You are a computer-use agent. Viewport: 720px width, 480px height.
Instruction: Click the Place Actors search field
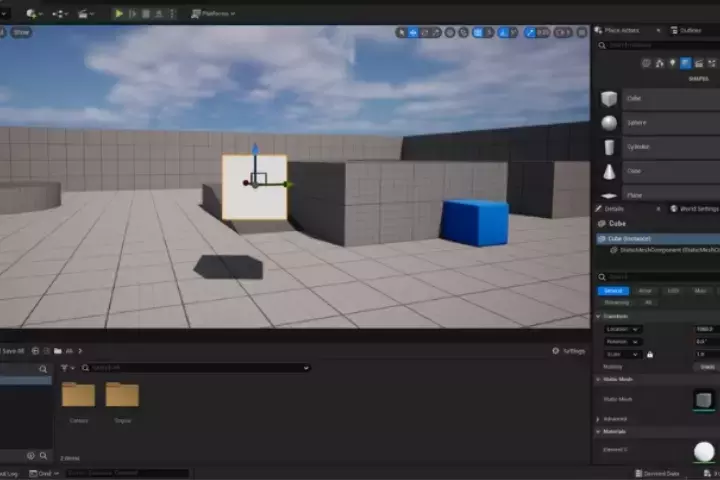(661, 45)
